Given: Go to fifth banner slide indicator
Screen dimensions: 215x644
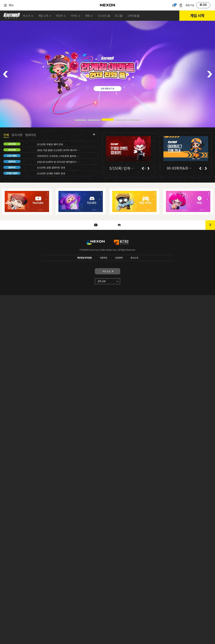Looking at the screenshot, I should click(x=135, y=120).
